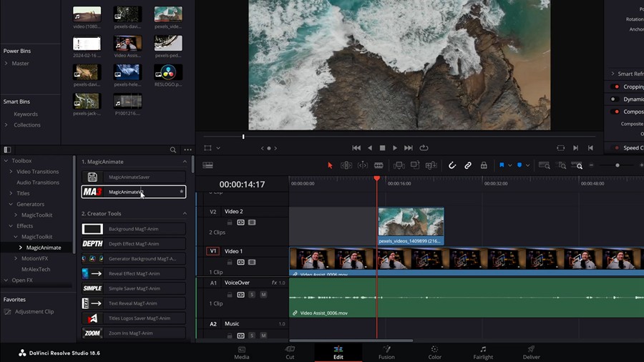Add a blue flag to clip
The height and width of the screenshot is (362, 644).
point(502,165)
